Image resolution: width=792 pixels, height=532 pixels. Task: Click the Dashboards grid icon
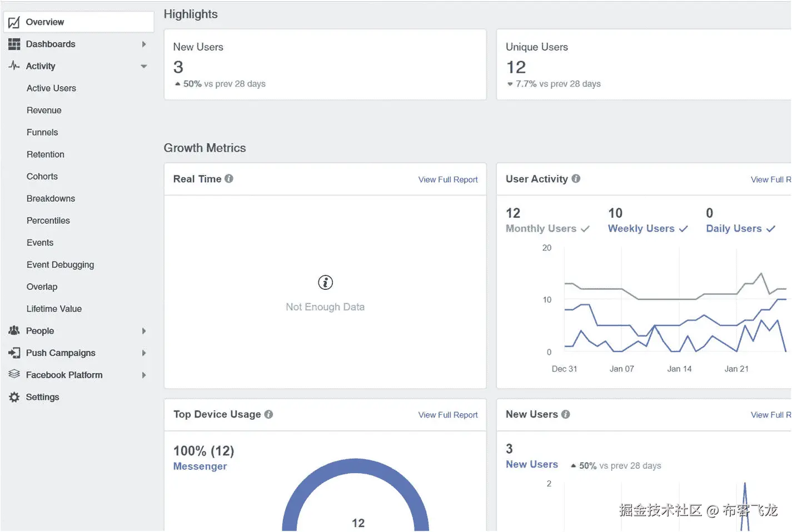pos(14,44)
